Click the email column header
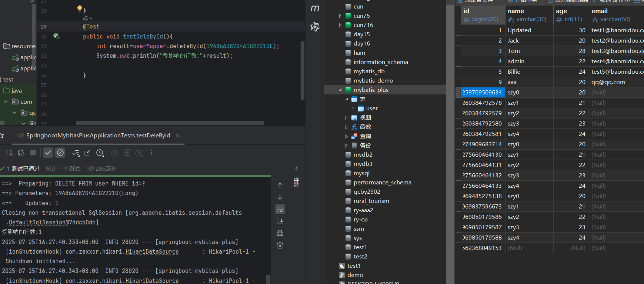The height and width of the screenshot is (284, 644). tap(617, 15)
